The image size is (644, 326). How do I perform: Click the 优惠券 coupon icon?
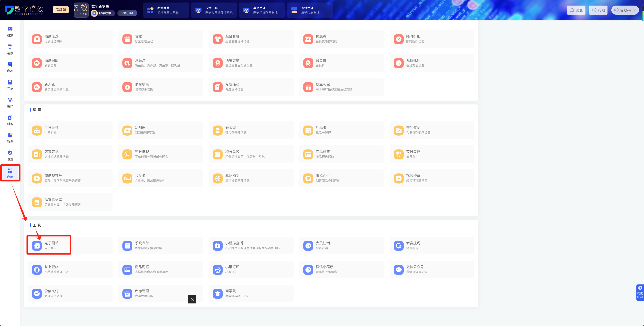(308, 39)
